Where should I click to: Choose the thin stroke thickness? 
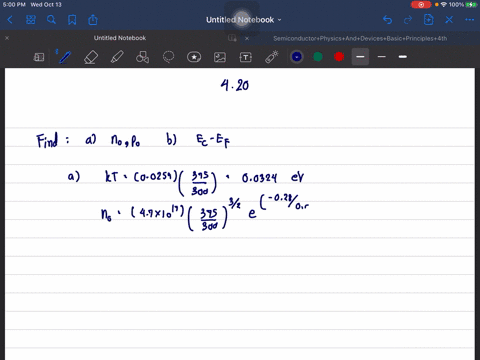point(382,57)
